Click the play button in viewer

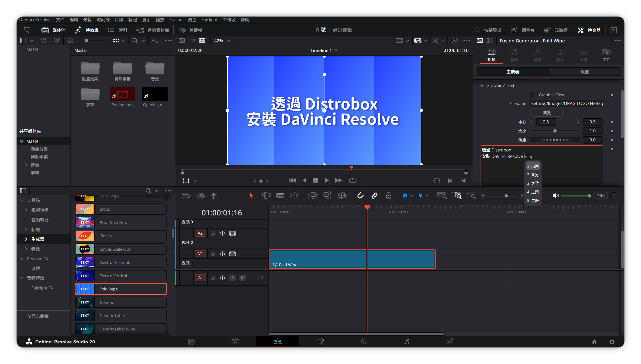(327, 180)
